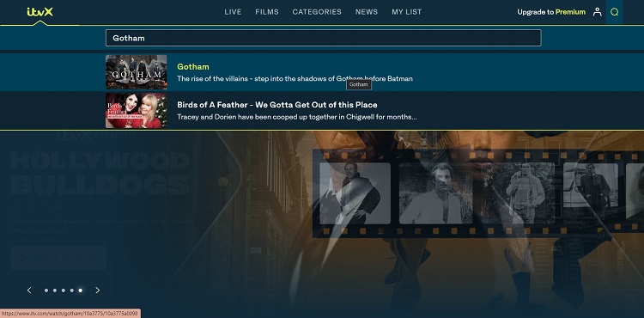The width and height of the screenshot is (644, 318).
Task: Open MY LIST page
Action: pyautogui.click(x=407, y=12)
